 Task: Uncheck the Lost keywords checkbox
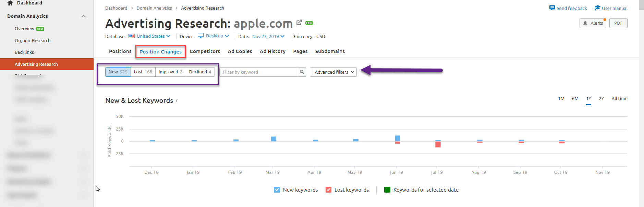coord(328,190)
